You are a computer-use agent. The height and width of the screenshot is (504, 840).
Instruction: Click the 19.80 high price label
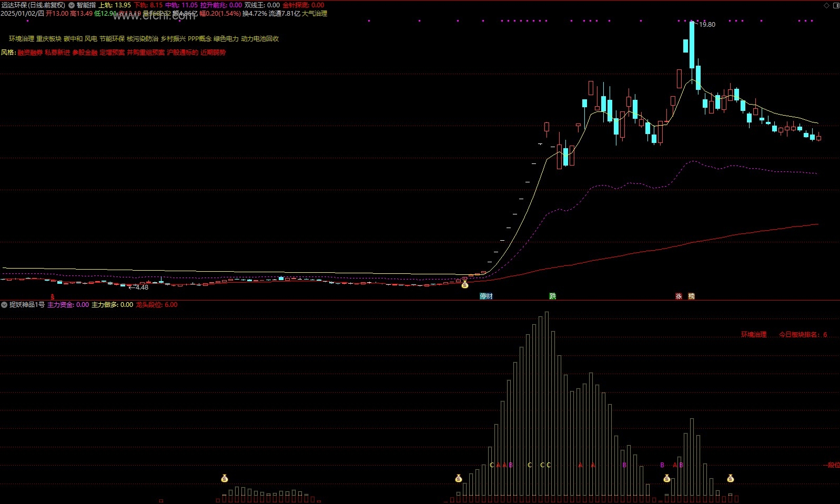coord(707,25)
